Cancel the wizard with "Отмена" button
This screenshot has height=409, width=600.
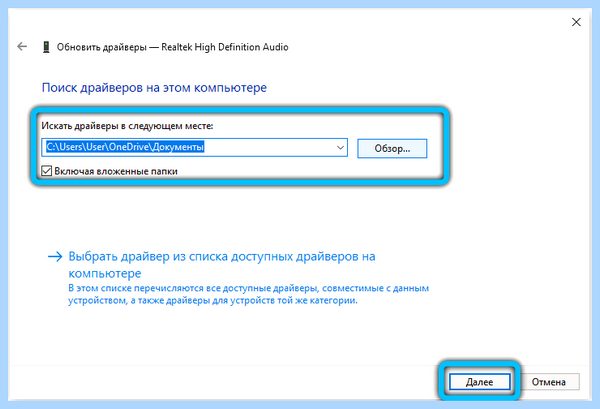click(548, 382)
